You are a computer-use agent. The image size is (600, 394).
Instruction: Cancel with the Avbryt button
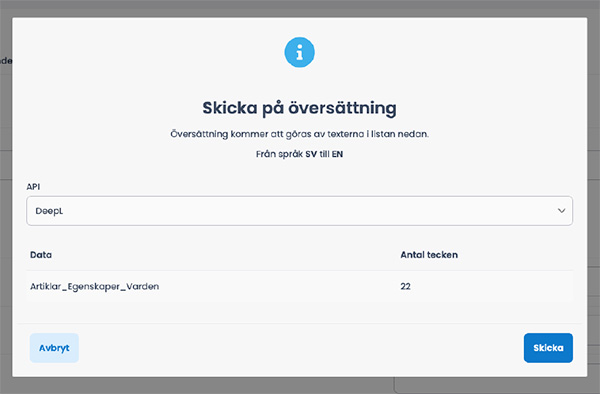pos(54,348)
